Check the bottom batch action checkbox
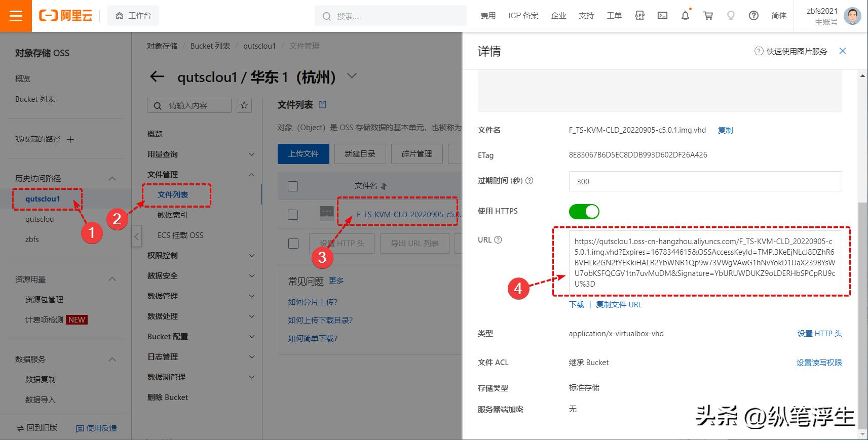This screenshot has width=868, height=440. click(293, 243)
